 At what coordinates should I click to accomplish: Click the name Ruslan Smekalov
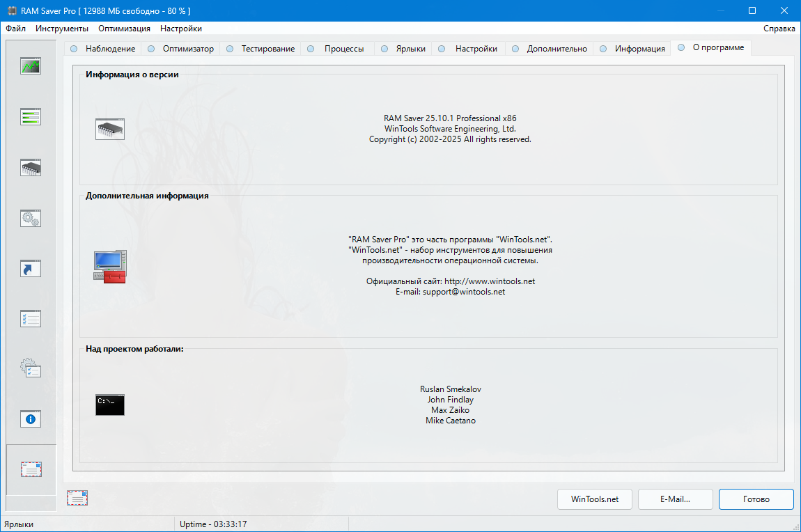pos(451,389)
